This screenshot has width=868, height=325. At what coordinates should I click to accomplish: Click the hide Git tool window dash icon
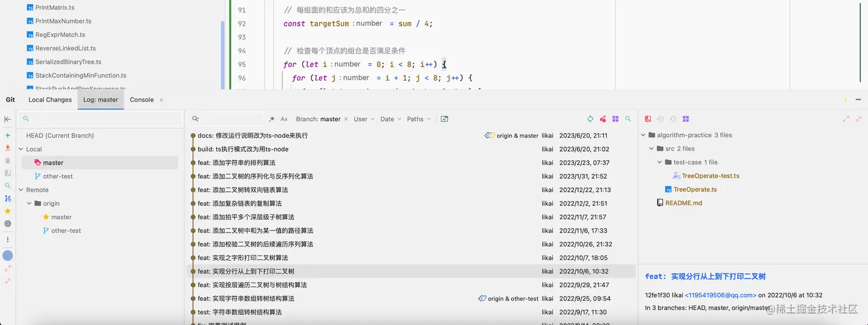(x=859, y=99)
